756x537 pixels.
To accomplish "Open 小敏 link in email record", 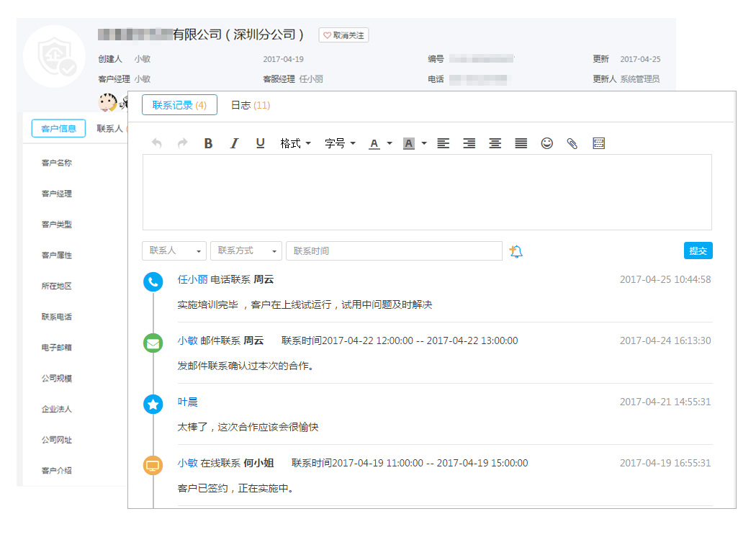I will click(x=187, y=340).
